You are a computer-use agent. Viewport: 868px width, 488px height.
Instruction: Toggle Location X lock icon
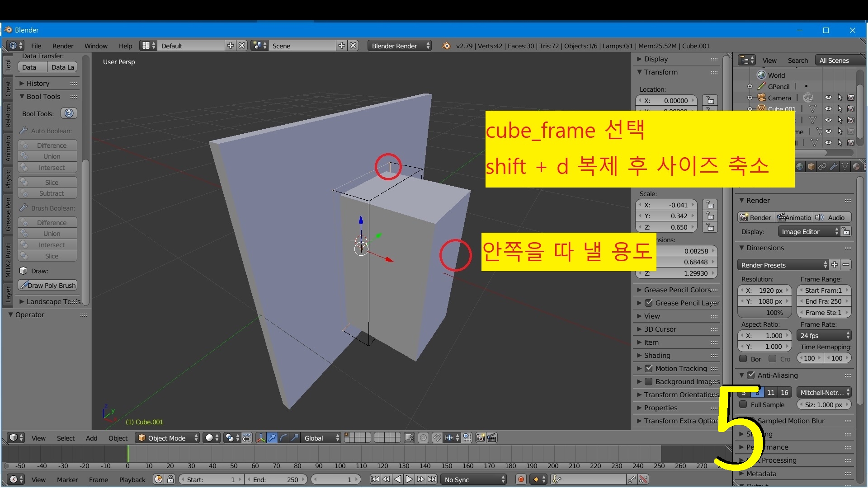coord(710,101)
